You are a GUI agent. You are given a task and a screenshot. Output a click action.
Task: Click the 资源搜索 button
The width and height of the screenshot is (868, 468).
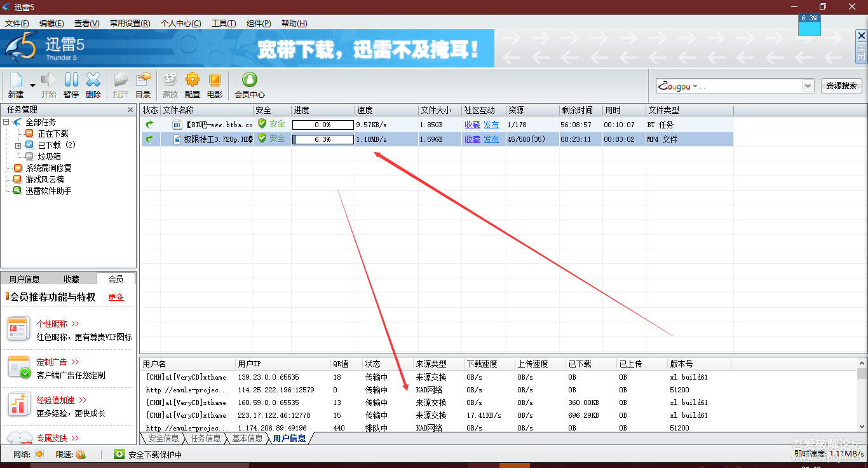[841, 86]
